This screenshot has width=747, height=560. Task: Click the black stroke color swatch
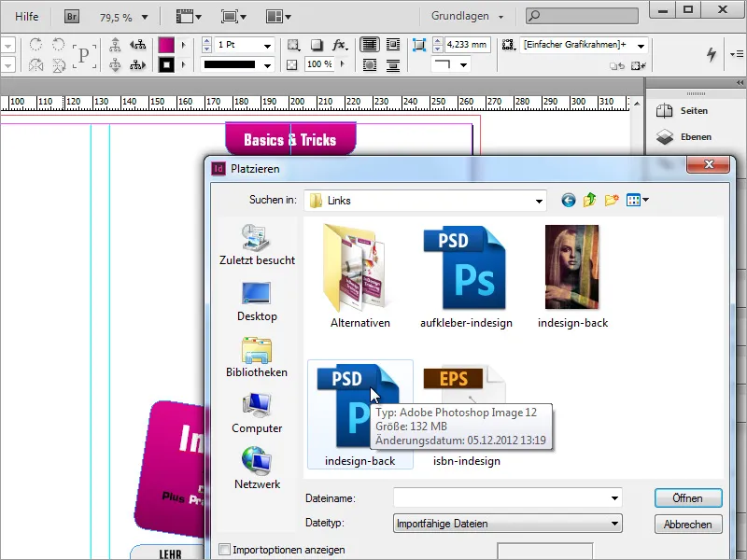point(166,64)
